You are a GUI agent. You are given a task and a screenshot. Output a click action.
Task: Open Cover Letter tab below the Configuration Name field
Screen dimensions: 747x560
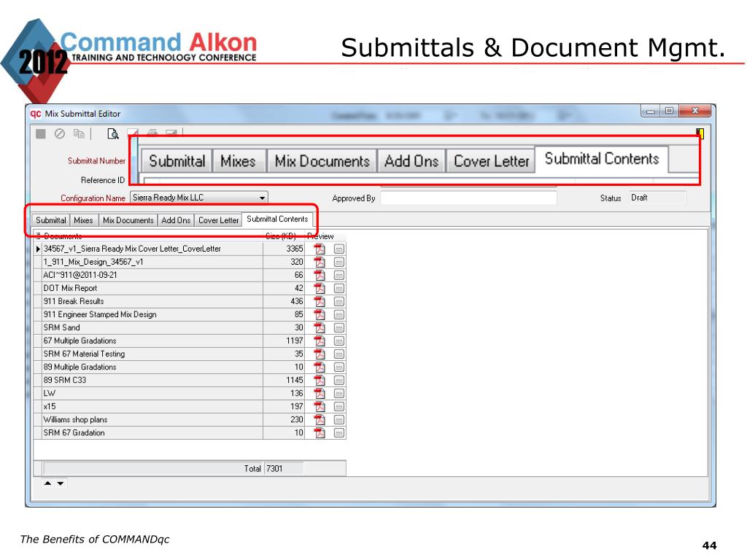click(x=218, y=220)
